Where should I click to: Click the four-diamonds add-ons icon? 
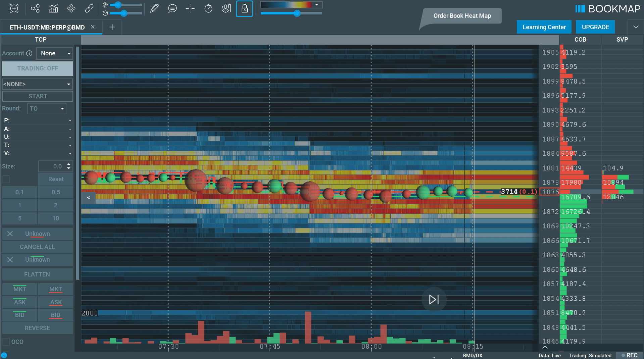point(71,8)
